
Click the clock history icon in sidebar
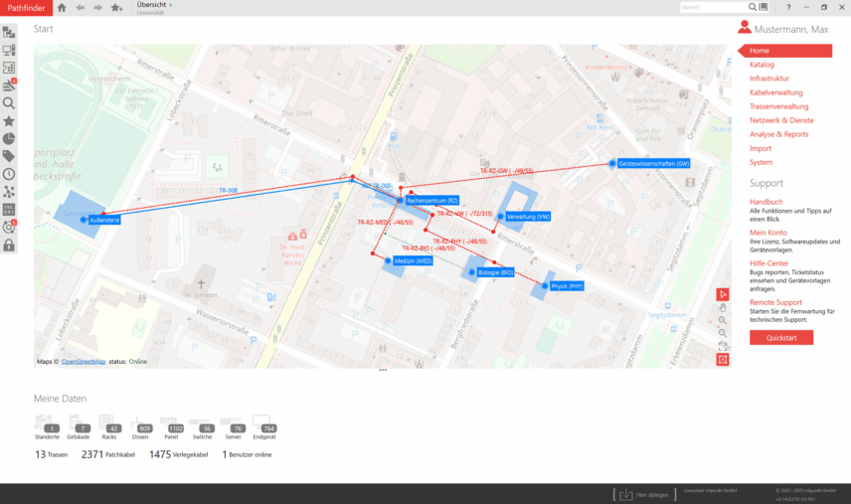point(9,174)
